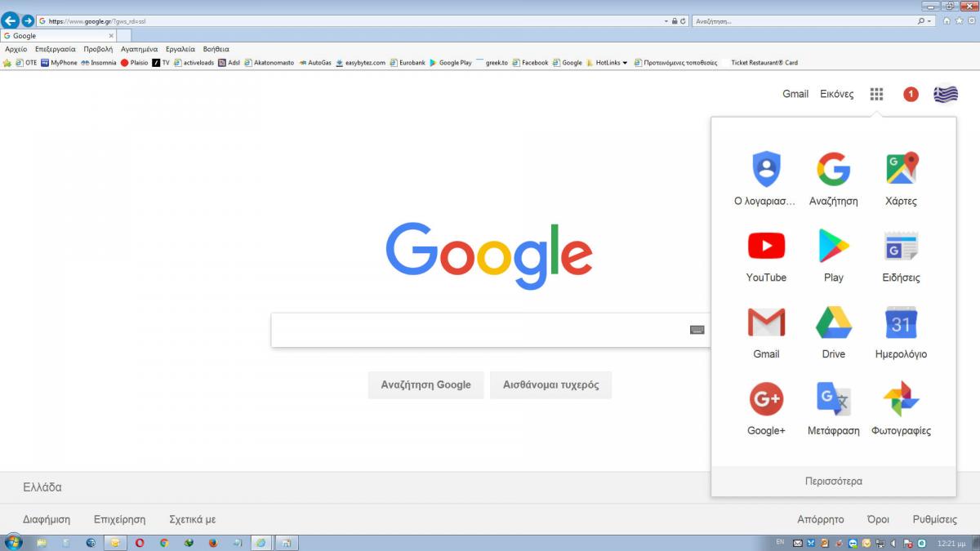The height and width of the screenshot is (551, 980).
Task: Open the Facebook bookmark
Action: coord(530,63)
